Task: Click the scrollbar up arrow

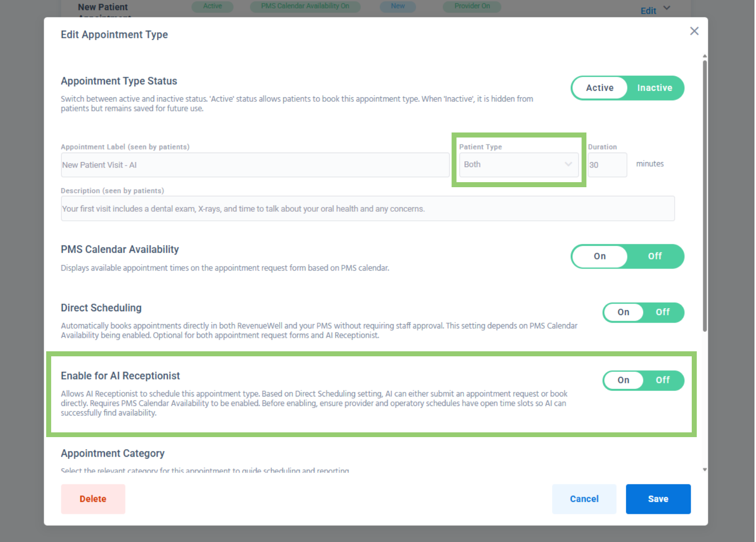Action: pyautogui.click(x=704, y=56)
